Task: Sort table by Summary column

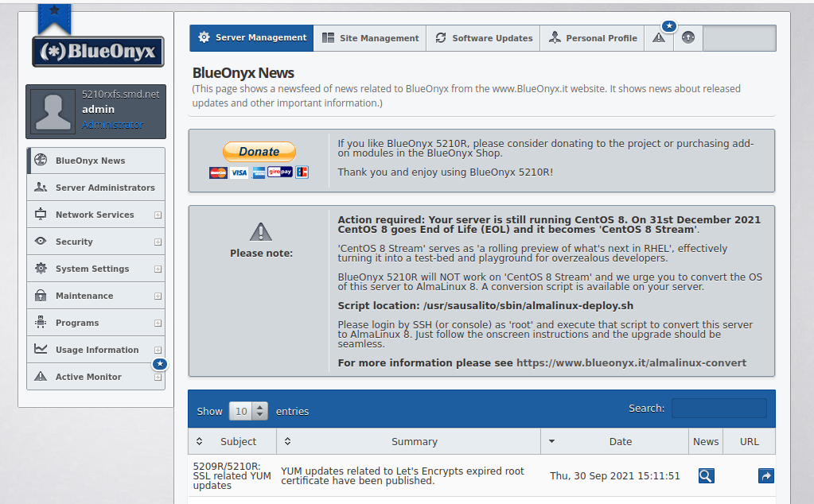Action: point(408,441)
